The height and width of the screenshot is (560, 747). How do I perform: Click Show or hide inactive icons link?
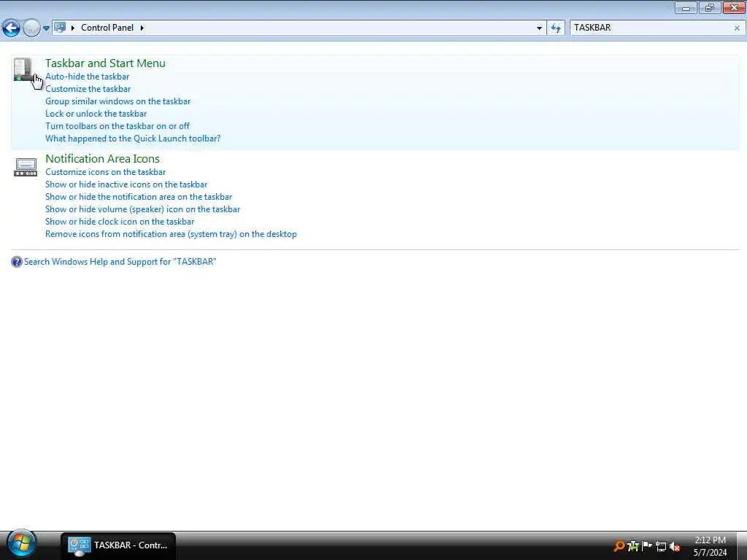(126, 184)
